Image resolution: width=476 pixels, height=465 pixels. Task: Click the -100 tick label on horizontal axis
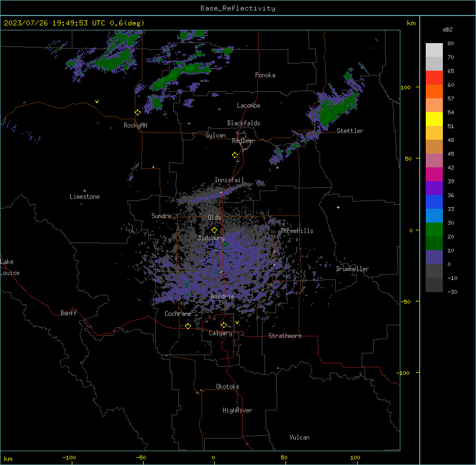[x=69, y=457]
